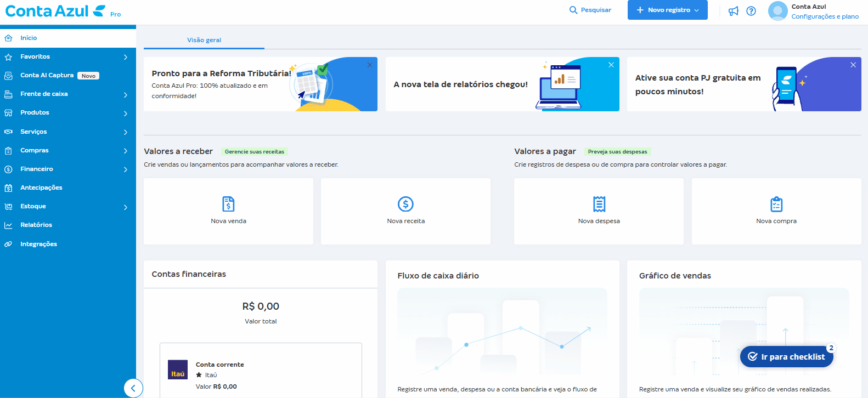868x398 pixels.
Task: Expand the Financeiro submenu chevron
Action: point(126,169)
